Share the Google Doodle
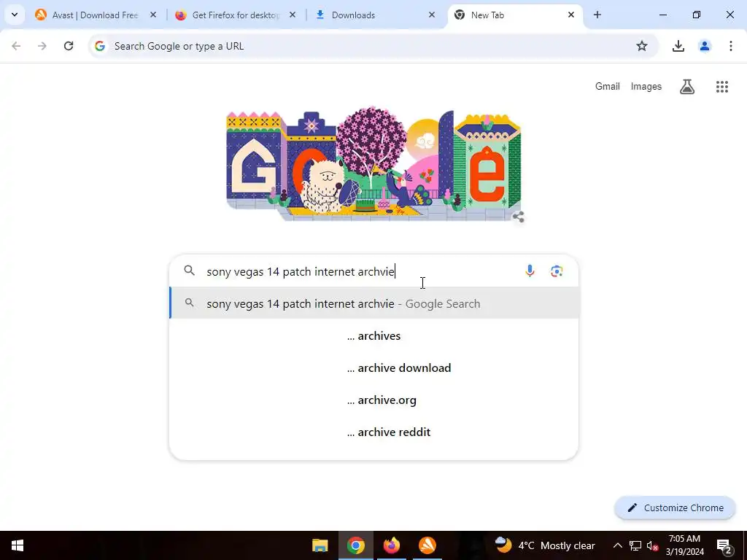This screenshot has width=747, height=560. pos(519,217)
